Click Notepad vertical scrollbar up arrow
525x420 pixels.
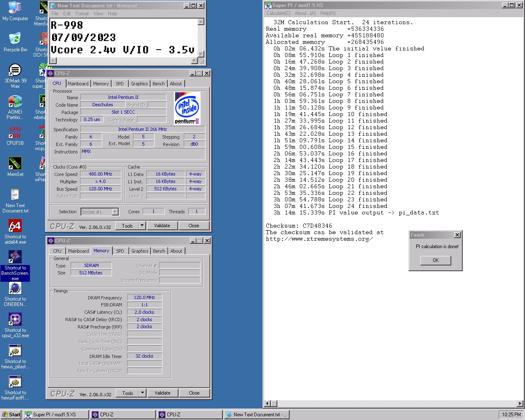pos(201,22)
